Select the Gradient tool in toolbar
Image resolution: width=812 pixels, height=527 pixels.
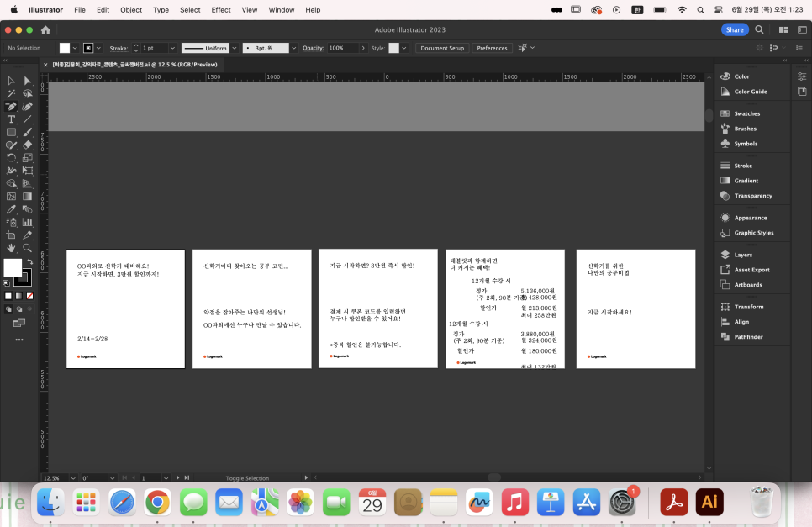coord(28,197)
